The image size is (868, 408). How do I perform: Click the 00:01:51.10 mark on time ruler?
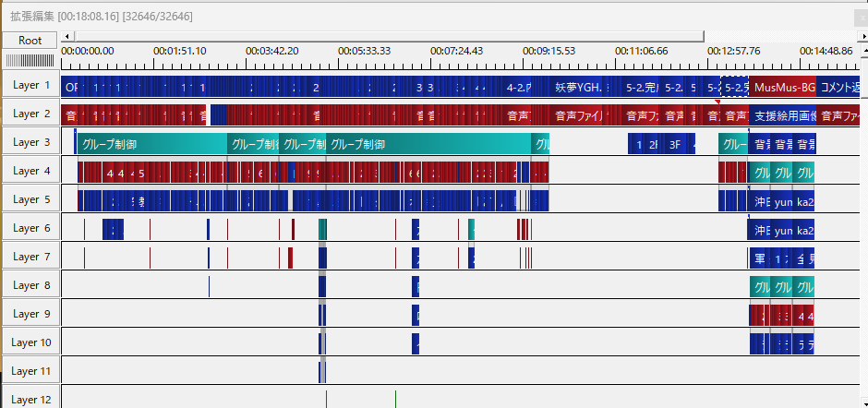click(180, 51)
